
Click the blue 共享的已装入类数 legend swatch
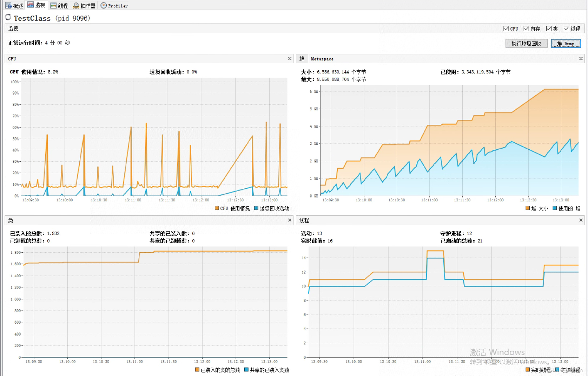(246, 369)
